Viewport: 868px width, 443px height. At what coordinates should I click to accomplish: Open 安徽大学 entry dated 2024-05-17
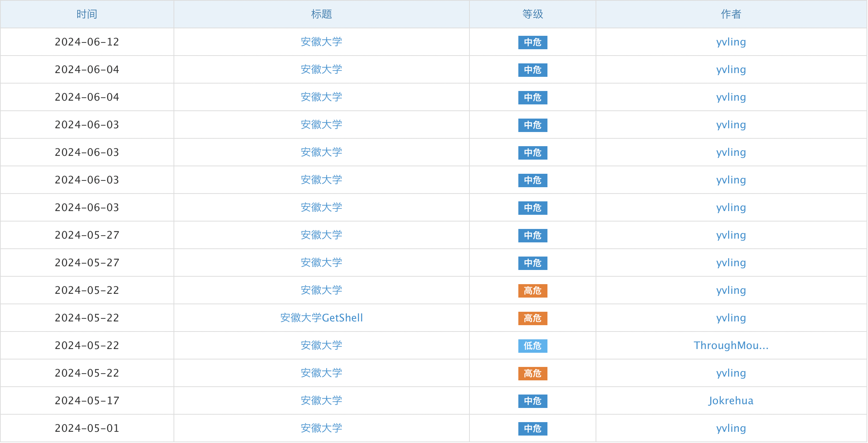[x=321, y=400]
